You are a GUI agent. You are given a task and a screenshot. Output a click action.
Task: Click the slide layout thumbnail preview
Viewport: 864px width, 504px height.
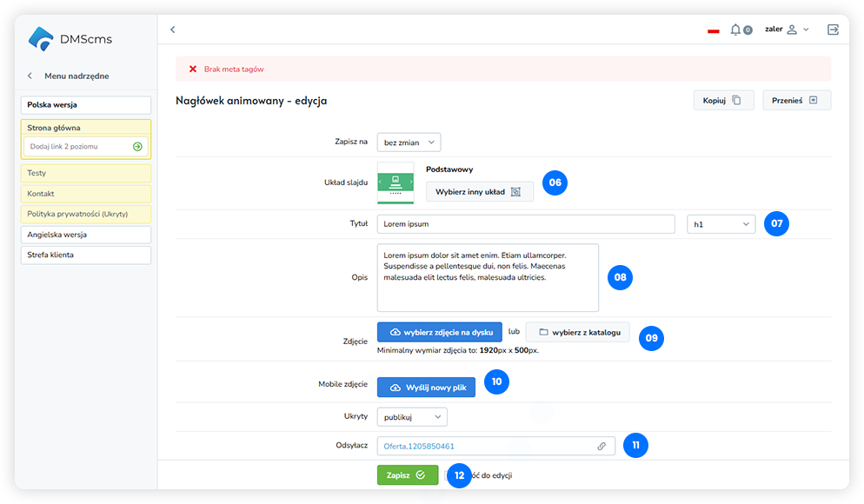(395, 183)
